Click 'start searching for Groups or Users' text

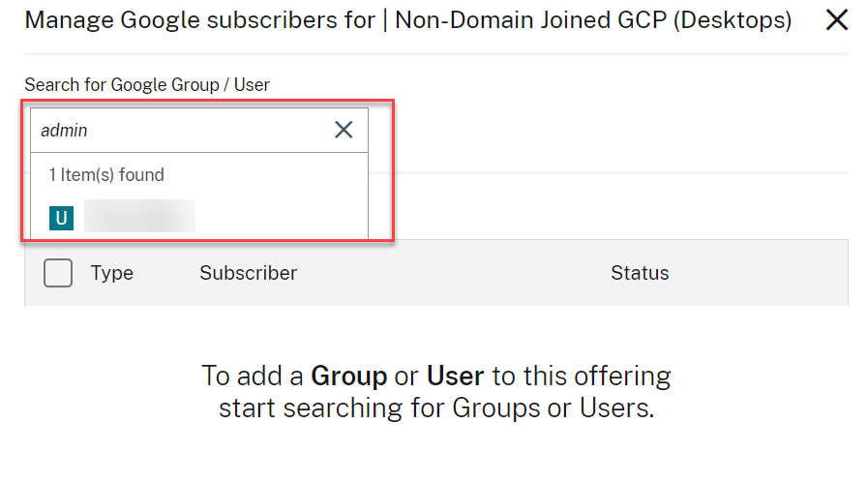tap(436, 408)
